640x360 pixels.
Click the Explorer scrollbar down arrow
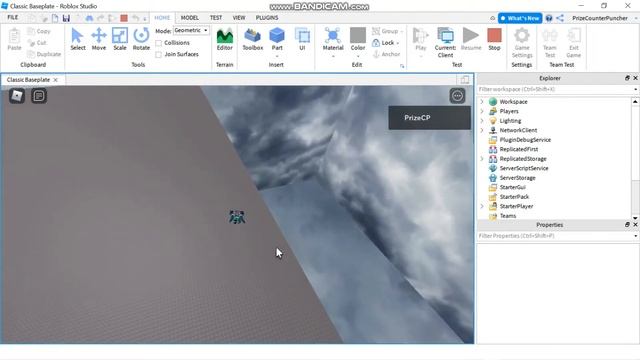[x=635, y=218]
